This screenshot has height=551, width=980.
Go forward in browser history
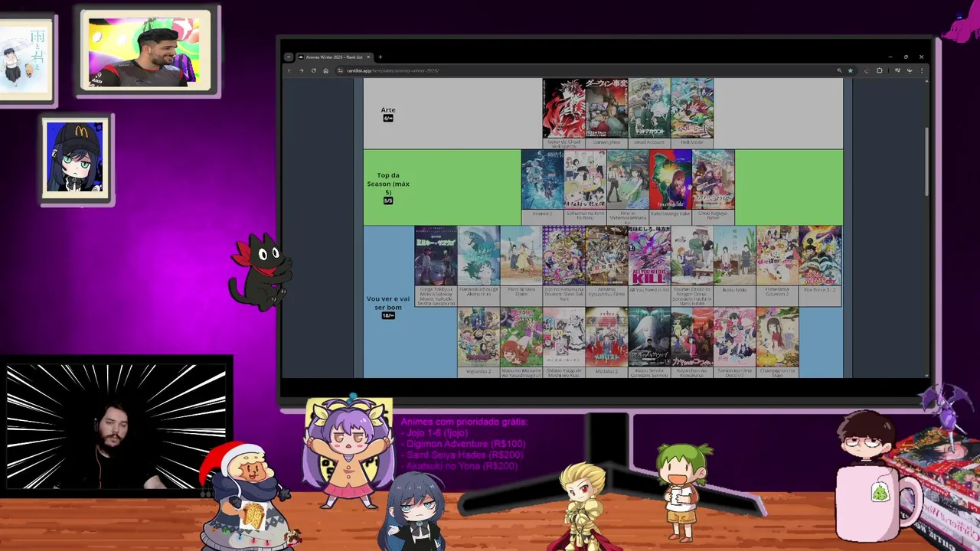301,70
